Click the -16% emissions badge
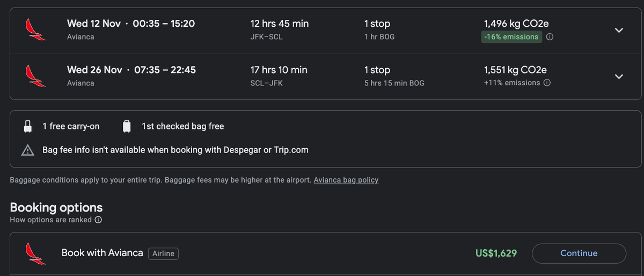Viewport: 644px width, 276px height. [x=511, y=37]
